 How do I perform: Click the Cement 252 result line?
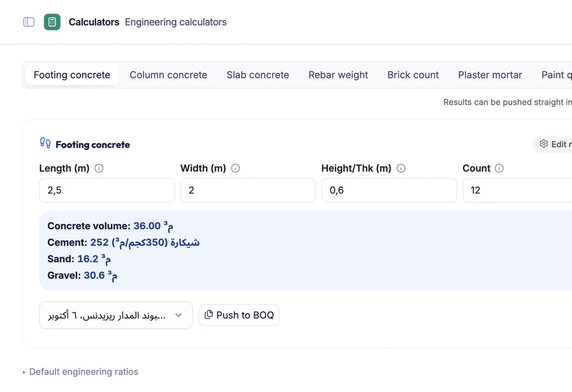(x=124, y=242)
